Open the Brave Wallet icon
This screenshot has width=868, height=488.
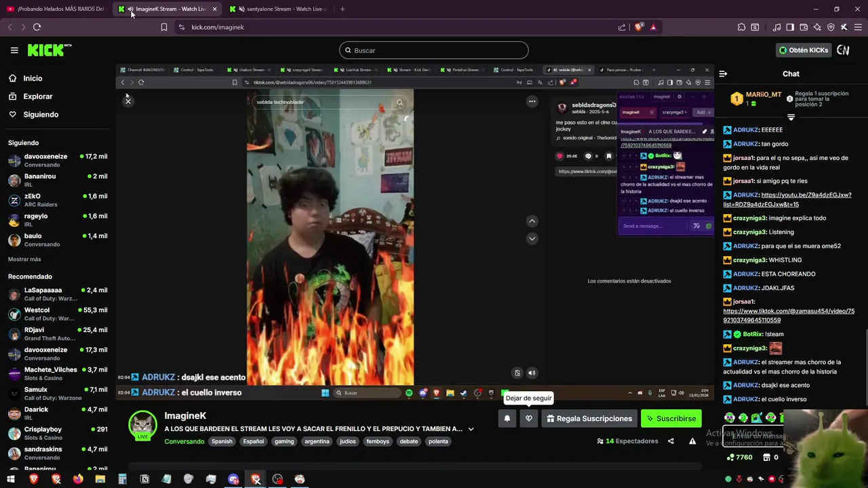click(x=804, y=27)
